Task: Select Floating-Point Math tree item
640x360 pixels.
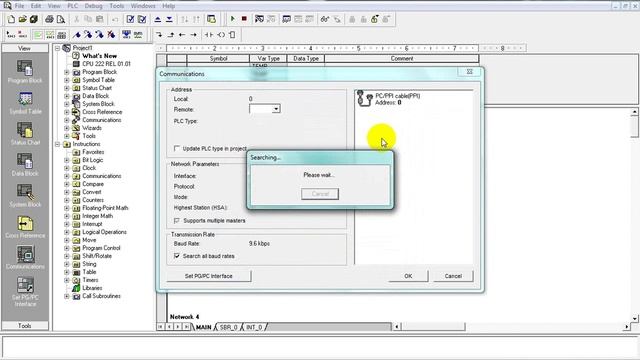Action: coord(105,208)
